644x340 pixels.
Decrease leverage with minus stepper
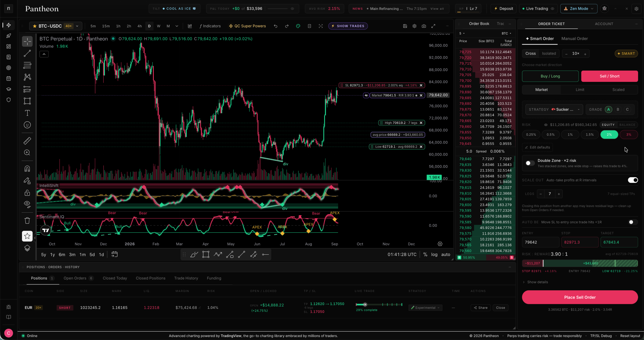point(566,54)
